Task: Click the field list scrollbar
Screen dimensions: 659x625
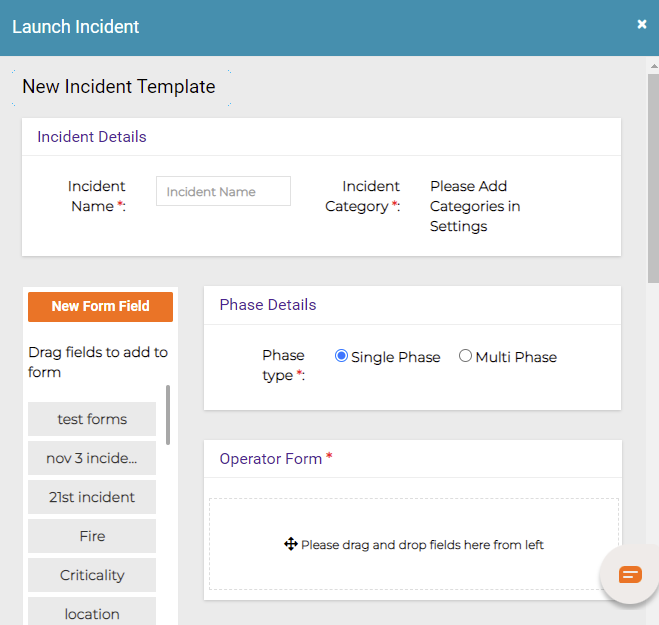Action: pyautogui.click(x=168, y=415)
